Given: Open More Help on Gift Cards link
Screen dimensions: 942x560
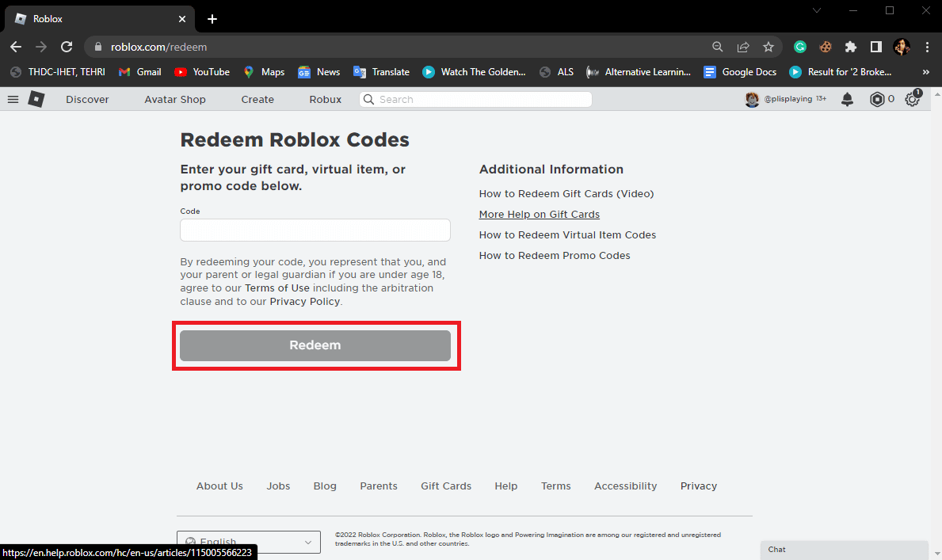Looking at the screenshot, I should (x=539, y=215).
